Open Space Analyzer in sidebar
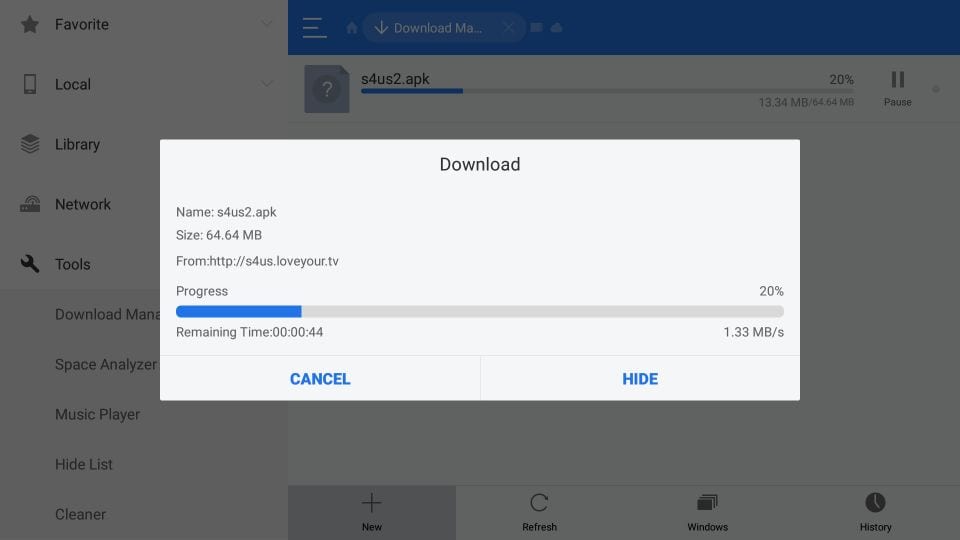Image resolution: width=960 pixels, height=540 pixels. click(x=107, y=364)
